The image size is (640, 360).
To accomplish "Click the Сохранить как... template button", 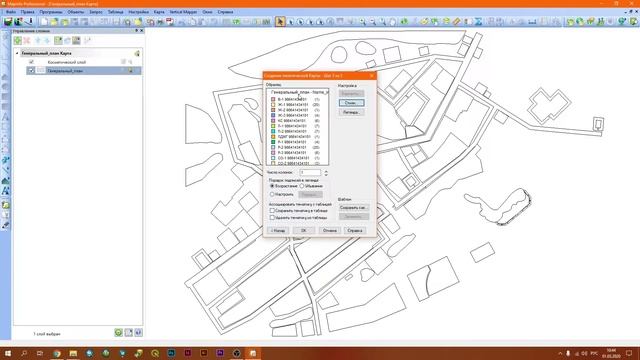I will [x=353, y=208].
